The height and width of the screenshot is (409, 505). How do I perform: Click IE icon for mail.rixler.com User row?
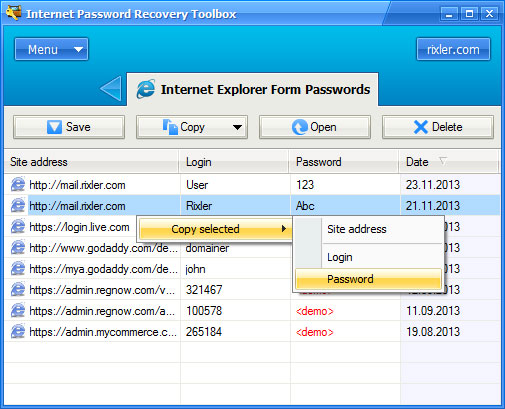coord(18,184)
